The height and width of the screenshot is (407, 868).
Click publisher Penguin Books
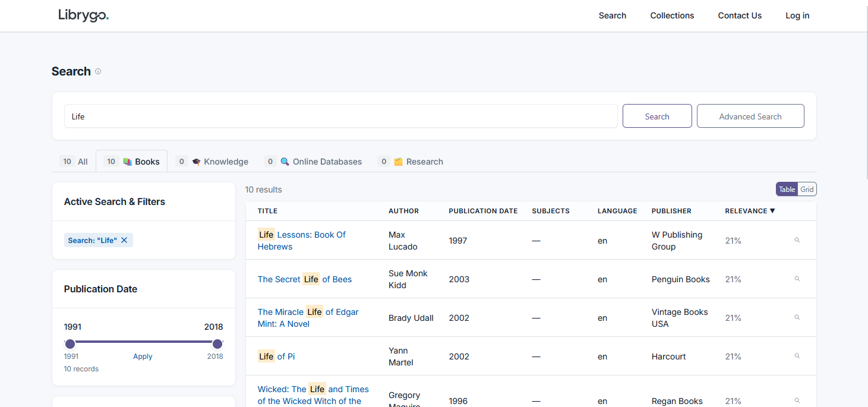(x=681, y=279)
